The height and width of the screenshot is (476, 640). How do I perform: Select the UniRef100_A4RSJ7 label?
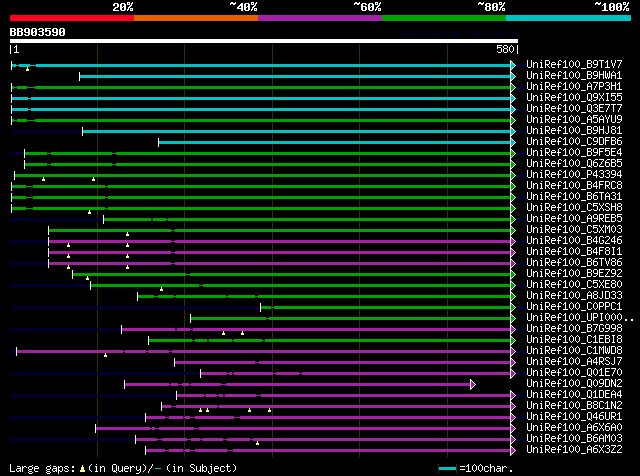click(x=574, y=362)
